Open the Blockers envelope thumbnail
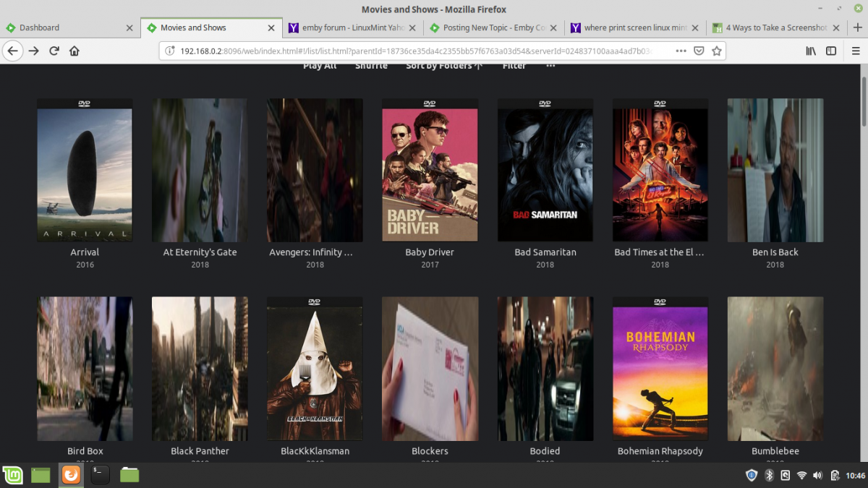 [x=430, y=369]
